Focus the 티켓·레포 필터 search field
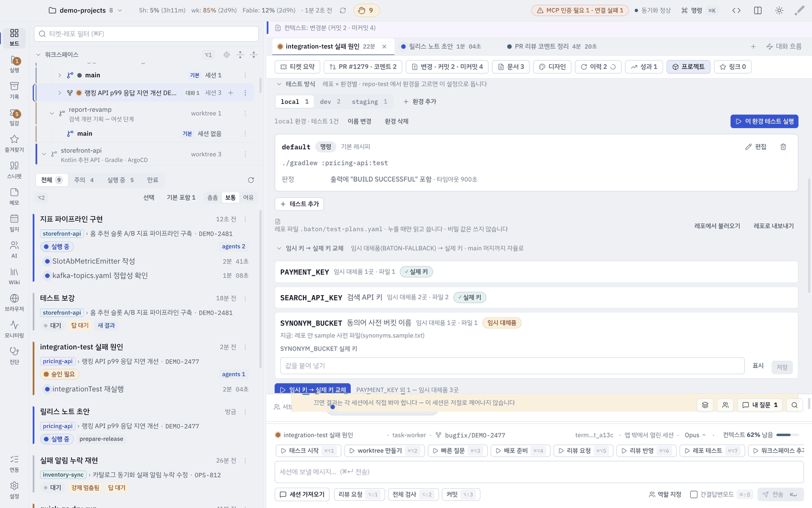The image size is (812, 508). 146,34
